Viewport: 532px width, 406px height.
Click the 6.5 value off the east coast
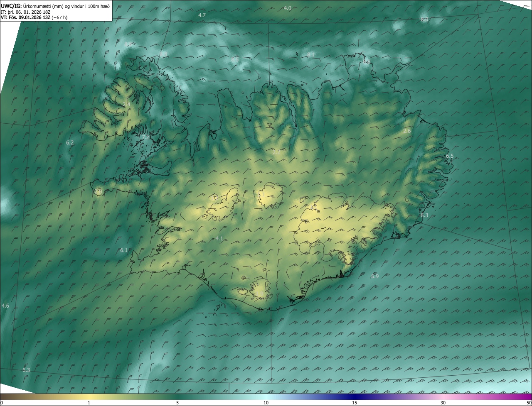[x=450, y=156]
